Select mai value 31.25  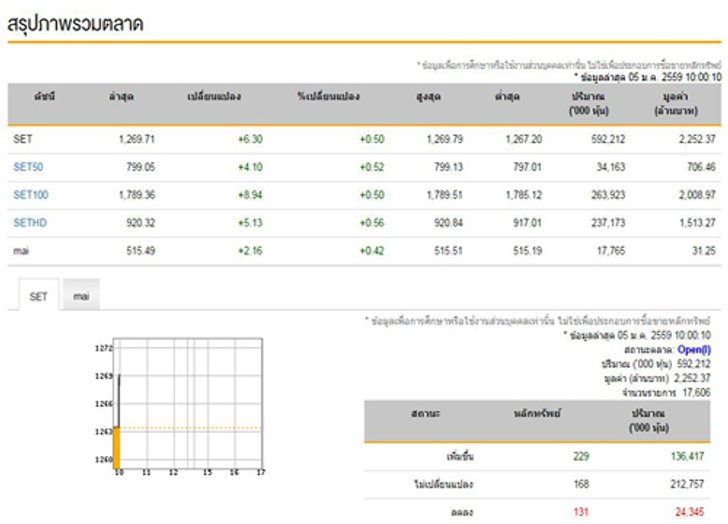point(704,251)
